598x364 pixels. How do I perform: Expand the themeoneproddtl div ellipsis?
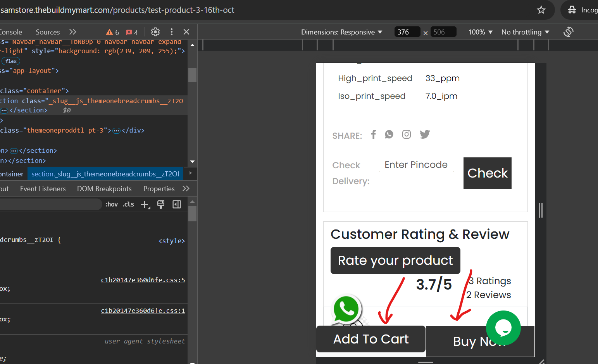coord(116,131)
